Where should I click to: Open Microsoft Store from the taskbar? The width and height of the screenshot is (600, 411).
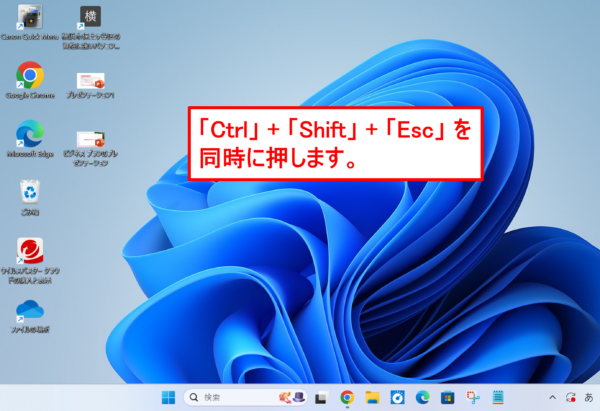447,397
